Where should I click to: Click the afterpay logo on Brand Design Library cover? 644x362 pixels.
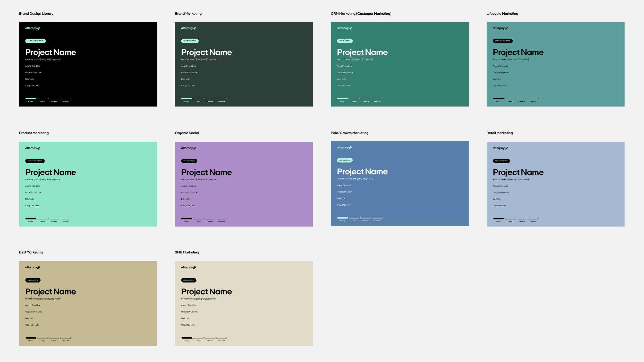[33, 28]
